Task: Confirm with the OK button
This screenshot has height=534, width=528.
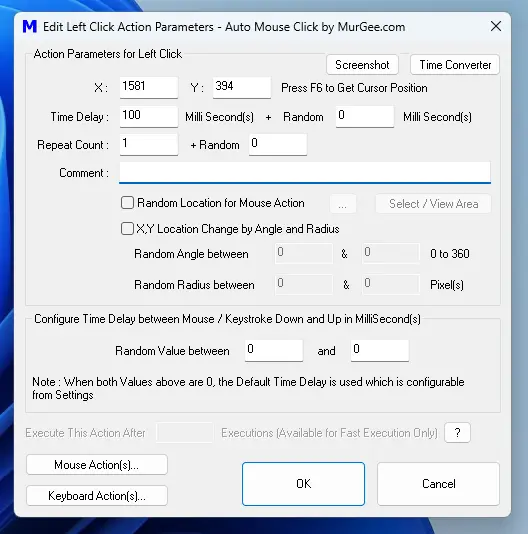Action: [x=304, y=484]
